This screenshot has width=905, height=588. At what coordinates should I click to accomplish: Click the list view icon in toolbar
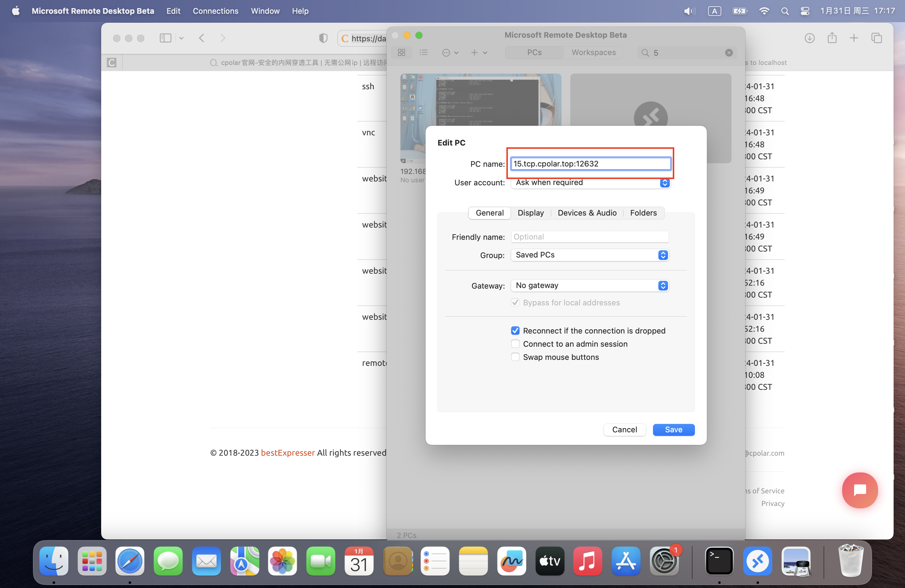coord(423,52)
